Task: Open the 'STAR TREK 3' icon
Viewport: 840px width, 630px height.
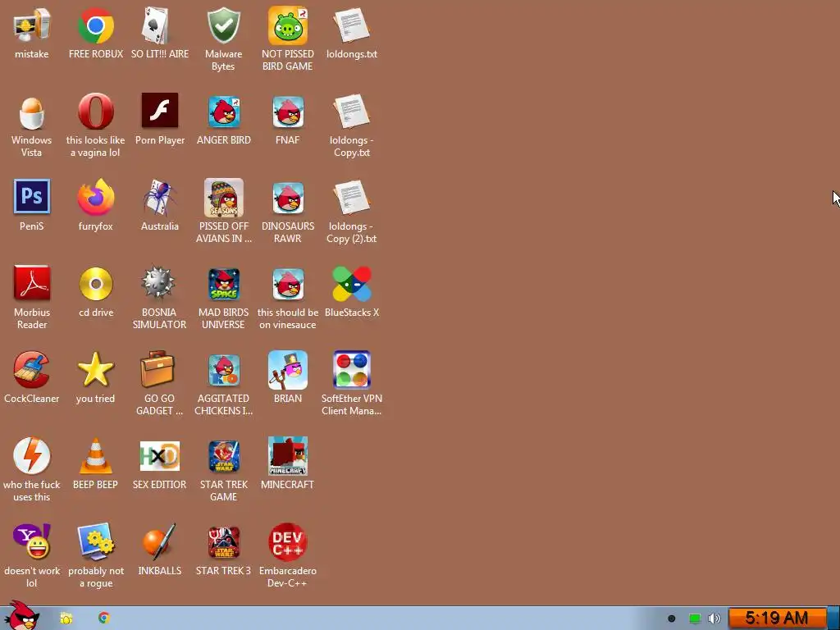Action: coord(223,543)
